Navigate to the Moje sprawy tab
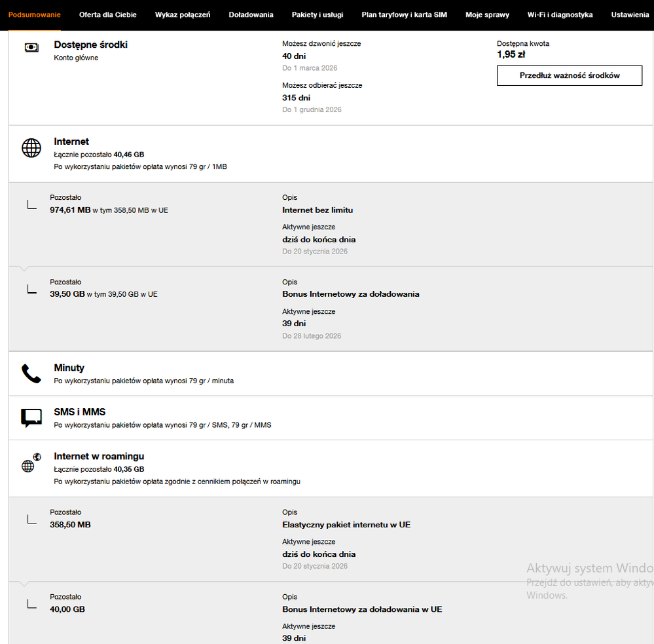The height and width of the screenshot is (644, 654). [x=487, y=14]
